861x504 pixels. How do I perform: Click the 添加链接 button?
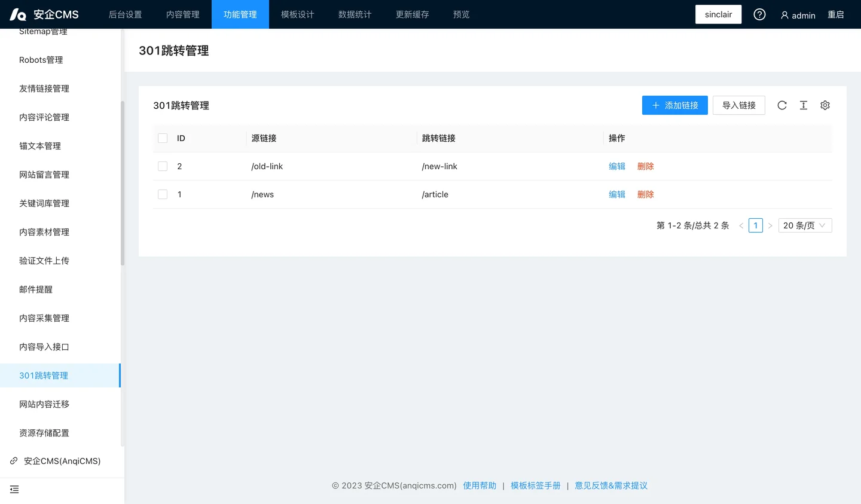pyautogui.click(x=675, y=105)
